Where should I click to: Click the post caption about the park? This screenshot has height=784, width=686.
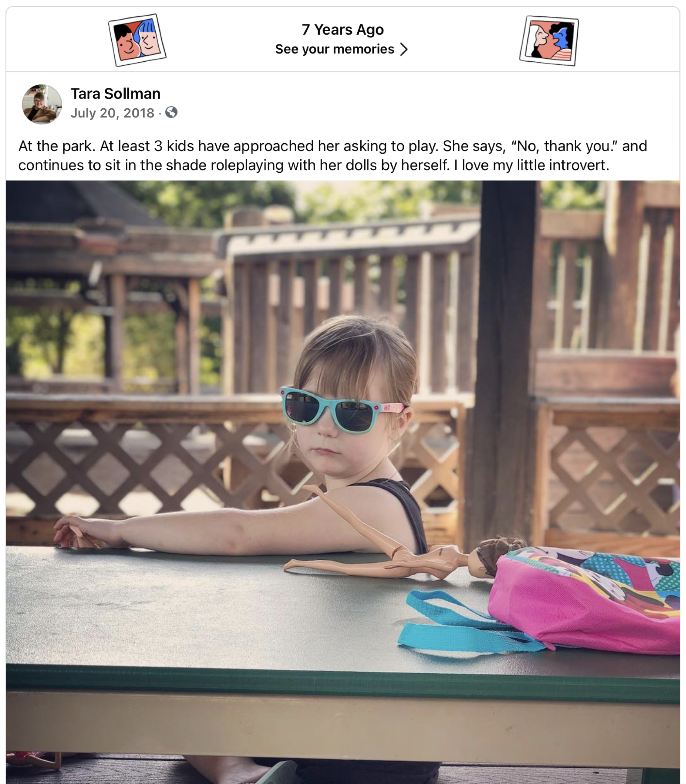pos(333,155)
